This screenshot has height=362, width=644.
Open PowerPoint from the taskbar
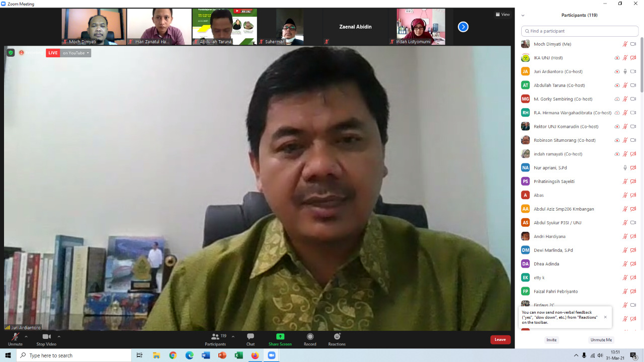(x=222, y=355)
